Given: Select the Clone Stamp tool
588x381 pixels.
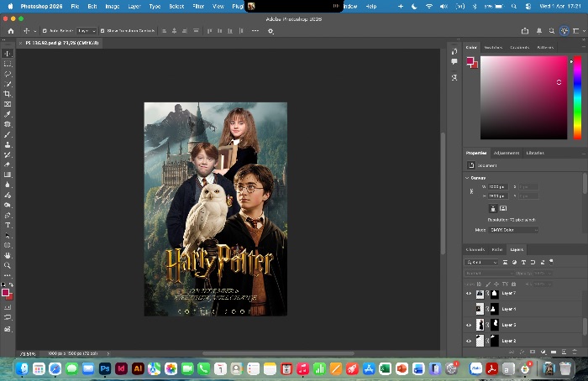Looking at the screenshot, I should coord(8,144).
